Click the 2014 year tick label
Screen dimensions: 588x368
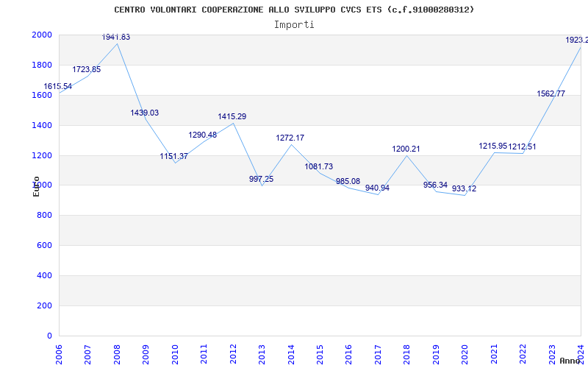(x=290, y=352)
